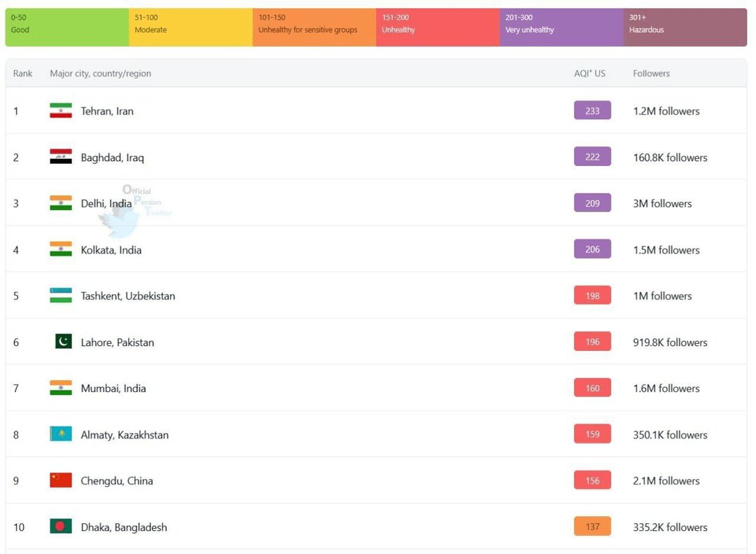This screenshot has height=554, width=756.
Task: Click the purple 233 AQI badge
Action: coord(592,111)
